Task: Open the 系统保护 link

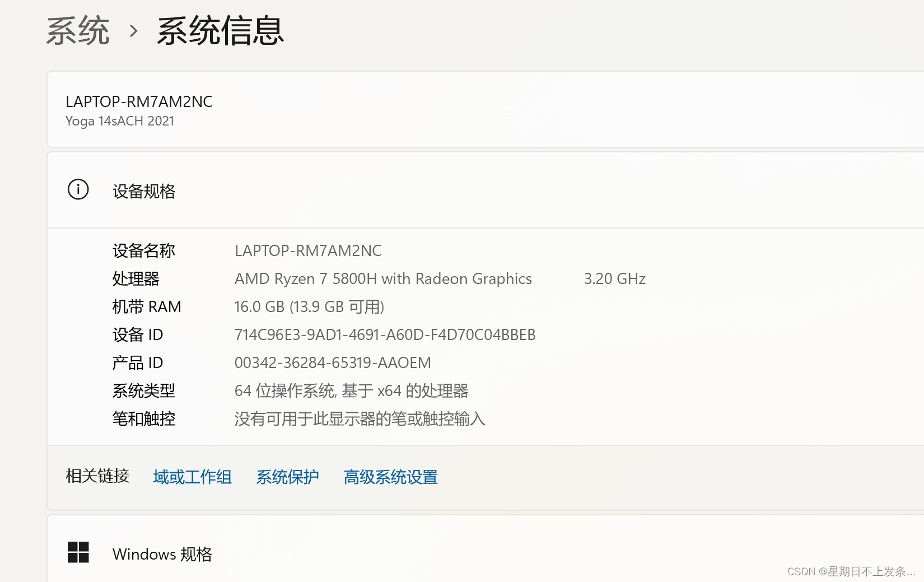Action: click(x=288, y=477)
